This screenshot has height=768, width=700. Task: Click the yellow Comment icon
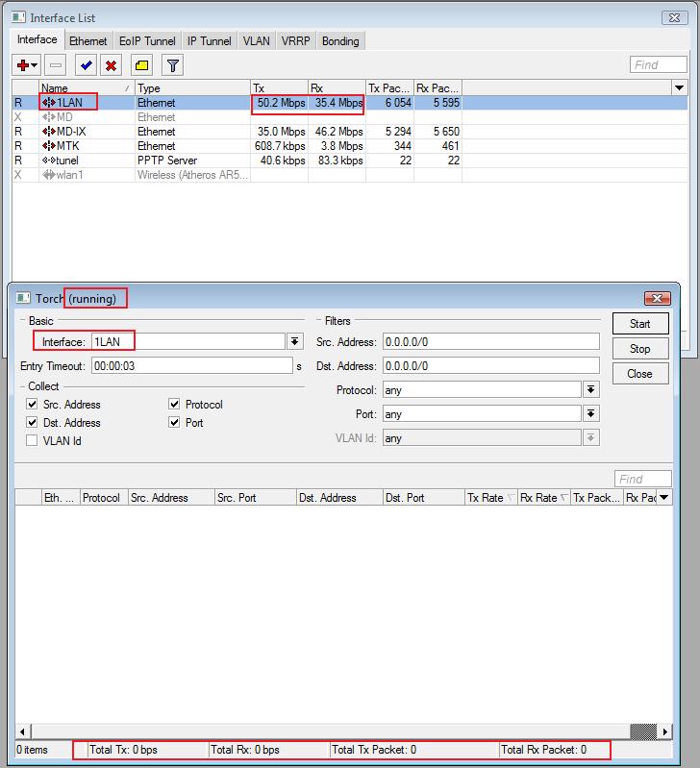[141, 65]
